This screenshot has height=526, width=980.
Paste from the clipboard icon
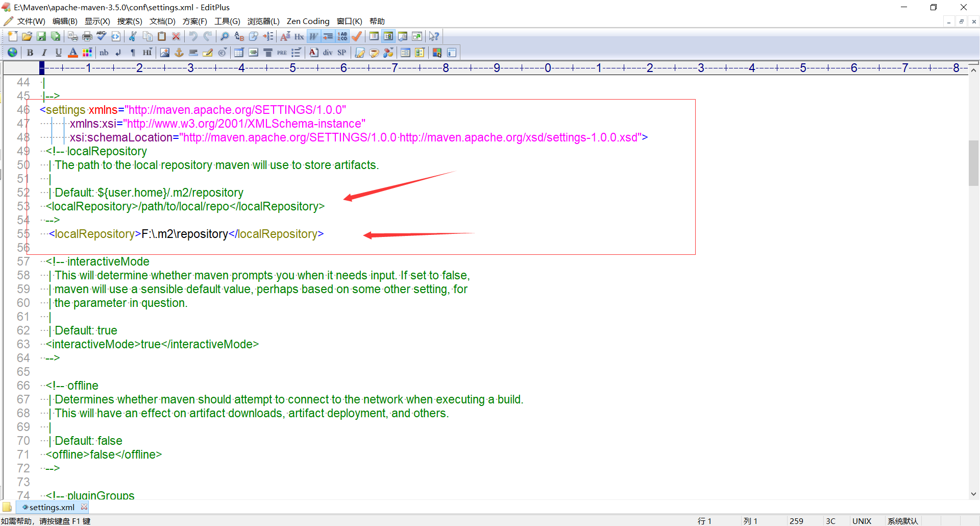(x=162, y=36)
